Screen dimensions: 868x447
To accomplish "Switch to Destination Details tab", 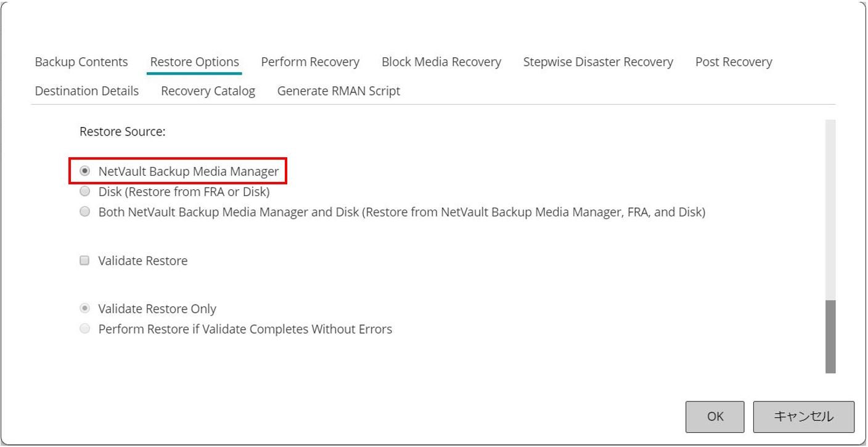I will coord(87,91).
